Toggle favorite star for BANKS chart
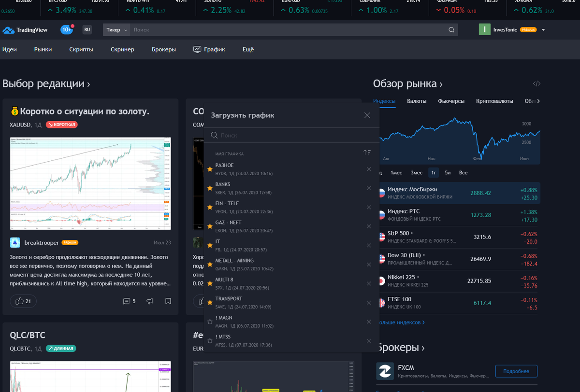580x392 pixels. click(210, 188)
